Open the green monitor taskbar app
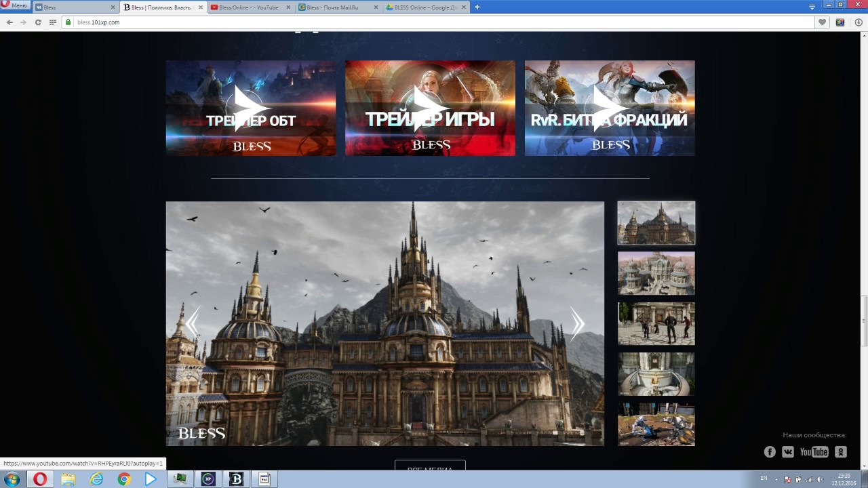This screenshot has width=868, height=488. 180,479
